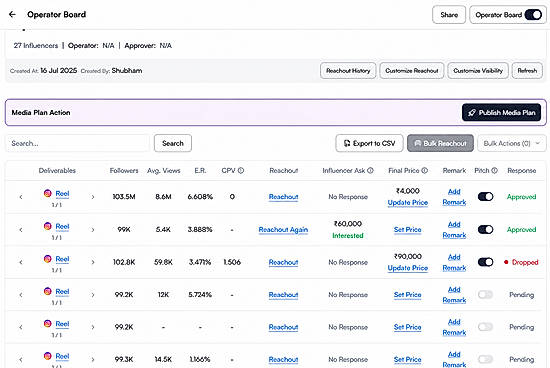Click Instagram icon in the 103.5M followers row

click(x=48, y=193)
